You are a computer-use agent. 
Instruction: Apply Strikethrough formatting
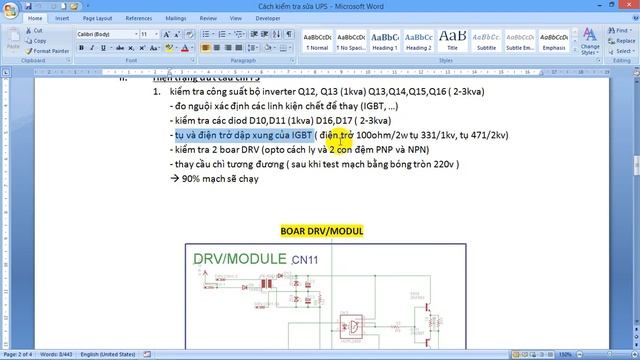[x=120, y=48]
